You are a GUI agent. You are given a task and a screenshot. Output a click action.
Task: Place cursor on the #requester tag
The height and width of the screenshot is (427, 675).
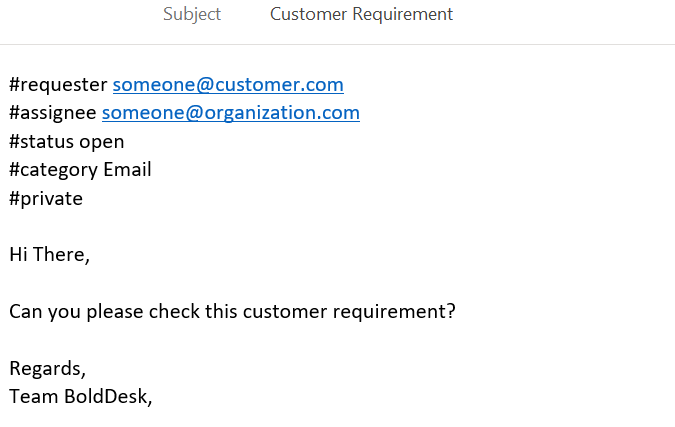coord(58,85)
